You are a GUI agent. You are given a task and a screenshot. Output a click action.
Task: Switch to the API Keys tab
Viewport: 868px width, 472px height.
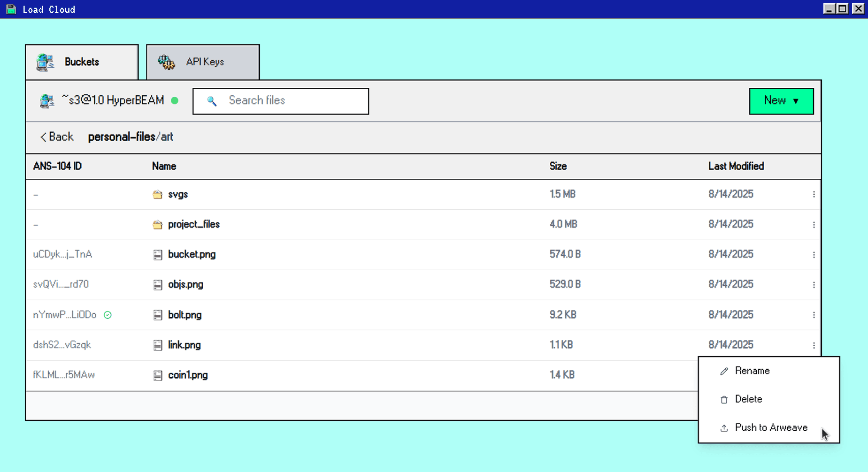tap(203, 62)
